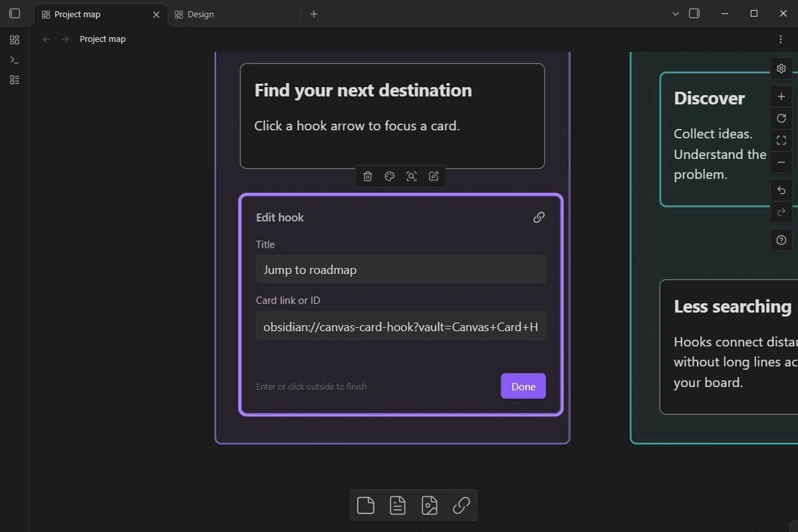Delete the selected card with trash icon

(368, 176)
